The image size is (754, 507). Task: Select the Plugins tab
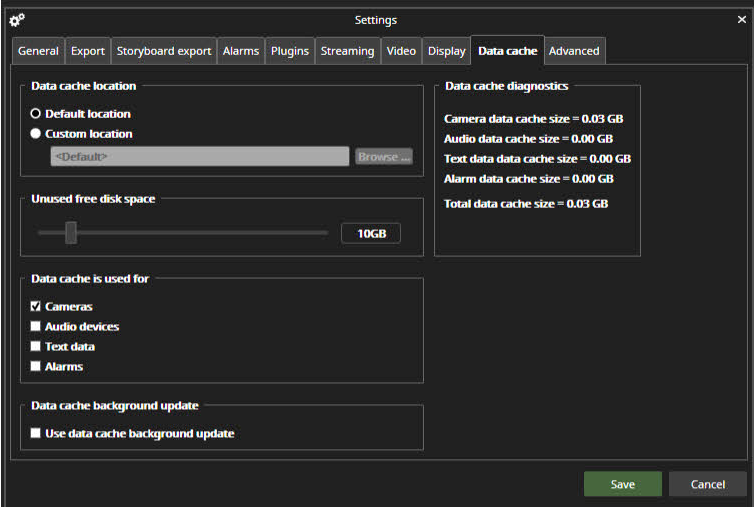click(290, 51)
